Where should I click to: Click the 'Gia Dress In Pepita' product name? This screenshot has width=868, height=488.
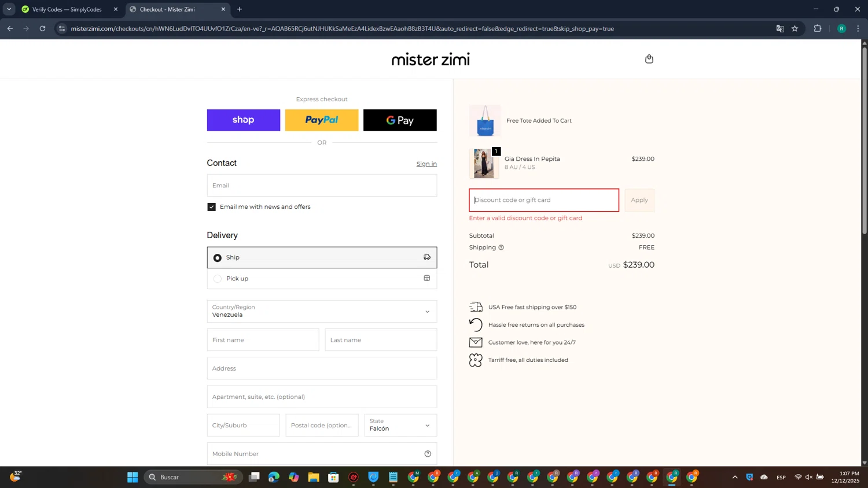[532, 159]
